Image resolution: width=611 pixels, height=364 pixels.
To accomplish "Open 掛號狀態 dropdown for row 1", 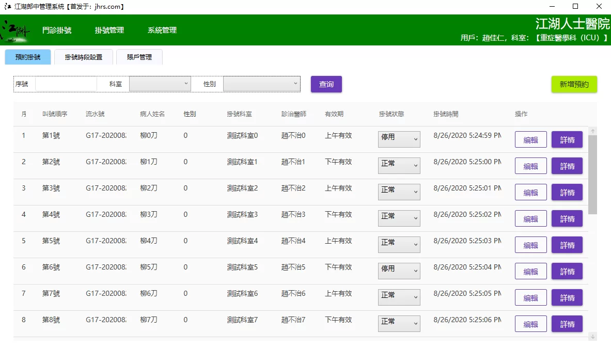I will 399,139.
